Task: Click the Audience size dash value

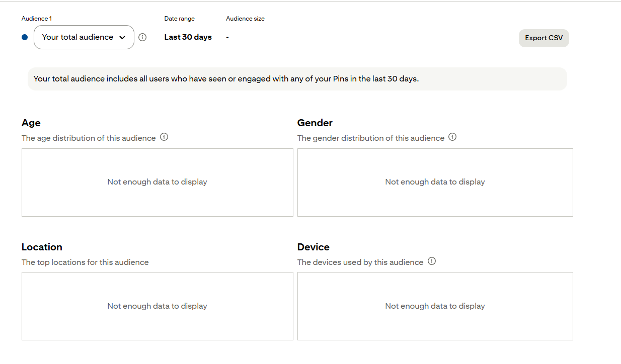Action: [x=227, y=37]
